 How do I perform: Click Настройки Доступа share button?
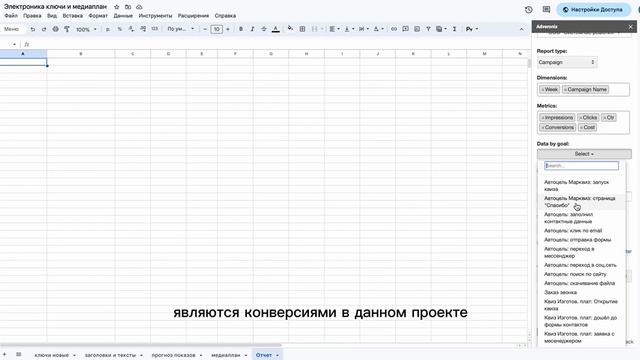coord(593,9)
